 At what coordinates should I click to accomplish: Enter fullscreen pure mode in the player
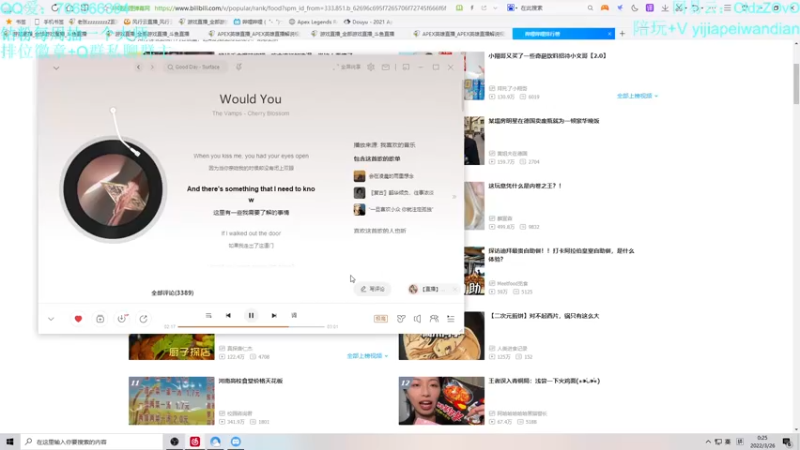point(347,67)
